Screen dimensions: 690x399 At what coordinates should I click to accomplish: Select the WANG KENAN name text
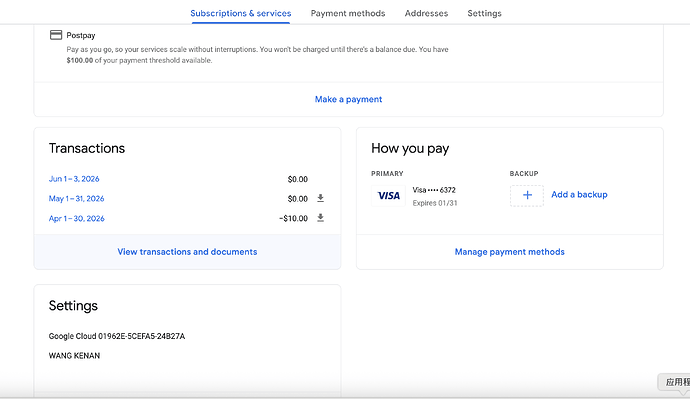[74, 355]
